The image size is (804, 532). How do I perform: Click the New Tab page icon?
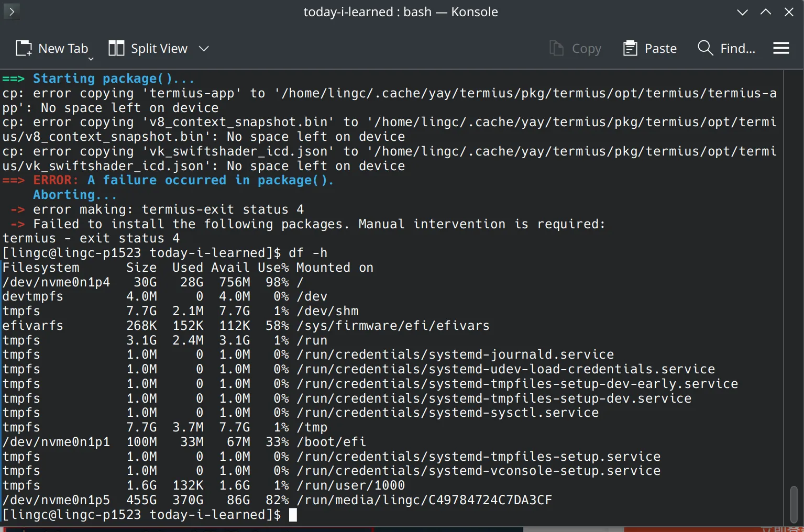(24, 49)
